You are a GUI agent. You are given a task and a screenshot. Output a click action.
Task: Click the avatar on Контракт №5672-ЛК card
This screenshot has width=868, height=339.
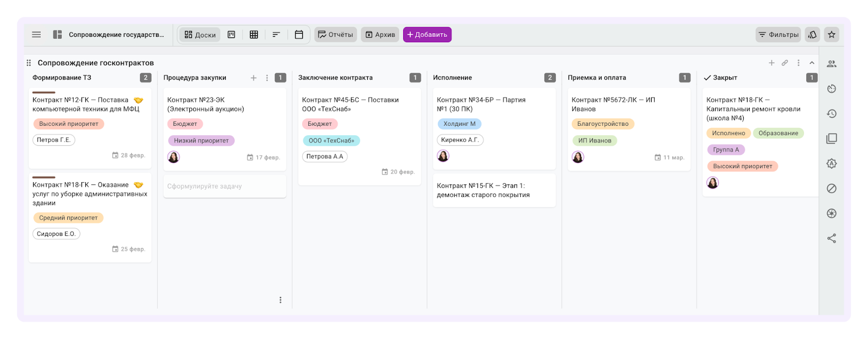578,157
